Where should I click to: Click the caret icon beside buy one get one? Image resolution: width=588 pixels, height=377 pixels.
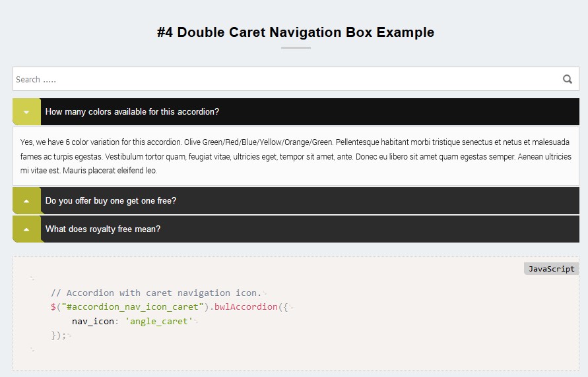tap(26, 201)
